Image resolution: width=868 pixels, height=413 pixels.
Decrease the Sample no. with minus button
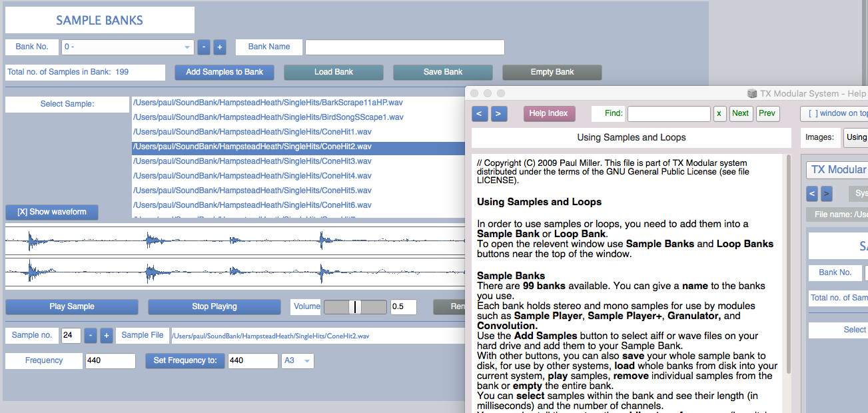point(90,336)
